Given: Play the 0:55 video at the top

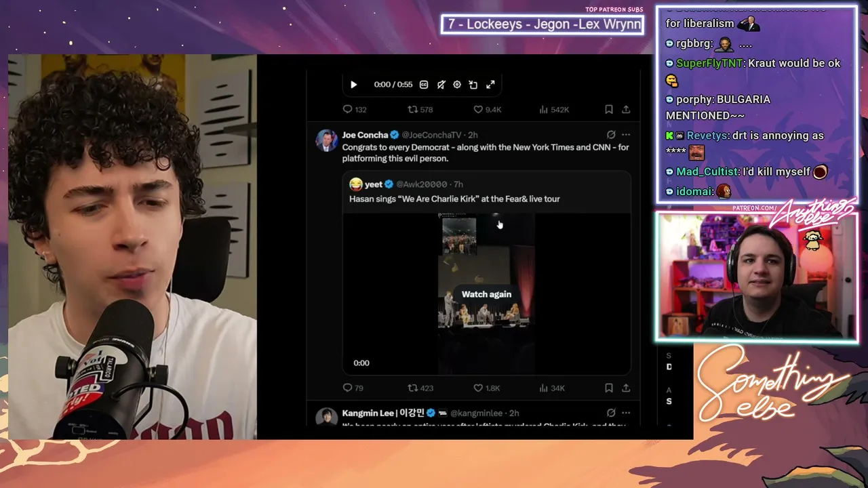Looking at the screenshot, I should [353, 85].
